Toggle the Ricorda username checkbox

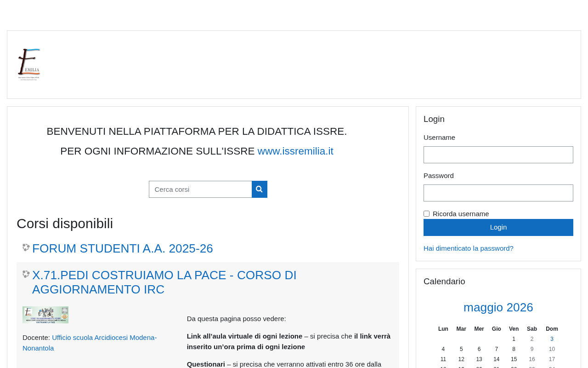(x=426, y=213)
